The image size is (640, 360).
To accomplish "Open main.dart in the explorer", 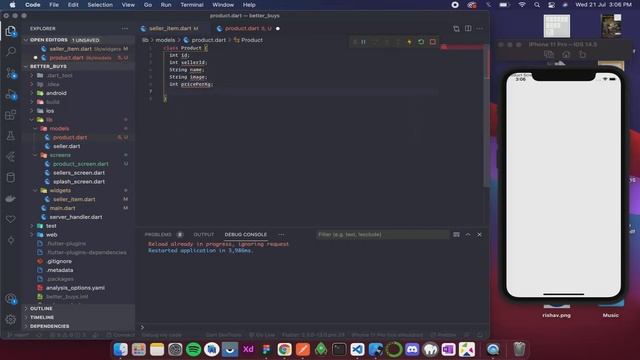I will tap(62, 208).
